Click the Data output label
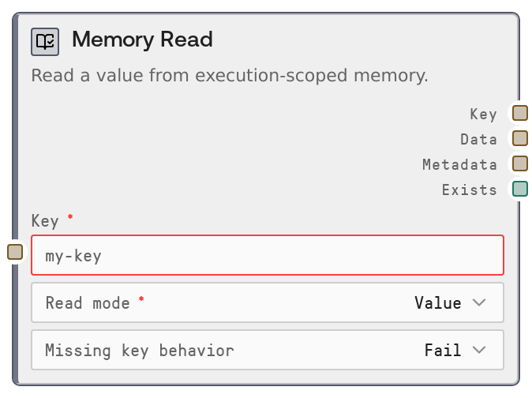Screen dimensions: 532x398 (478, 139)
